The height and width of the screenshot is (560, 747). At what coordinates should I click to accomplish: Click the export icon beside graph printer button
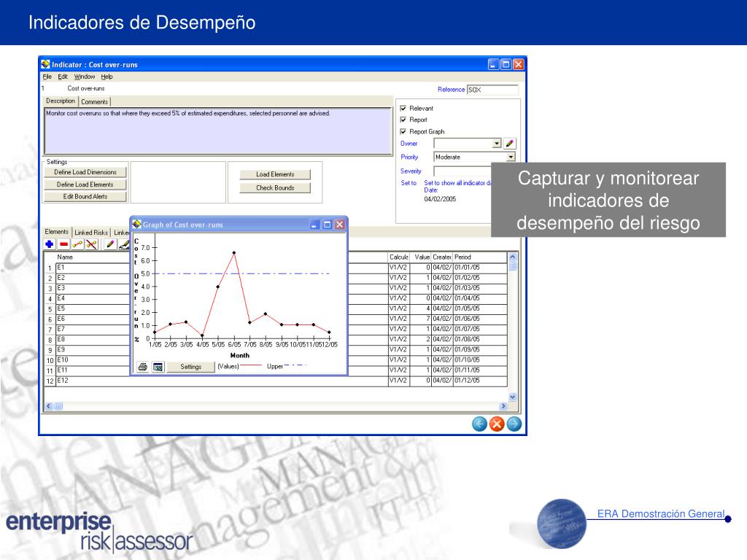pyautogui.click(x=158, y=367)
